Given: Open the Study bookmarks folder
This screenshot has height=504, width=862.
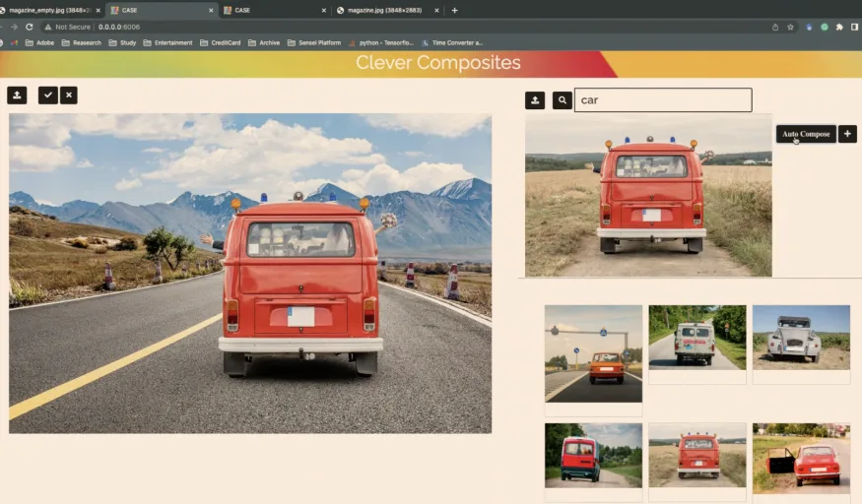Looking at the screenshot, I should pos(122,42).
